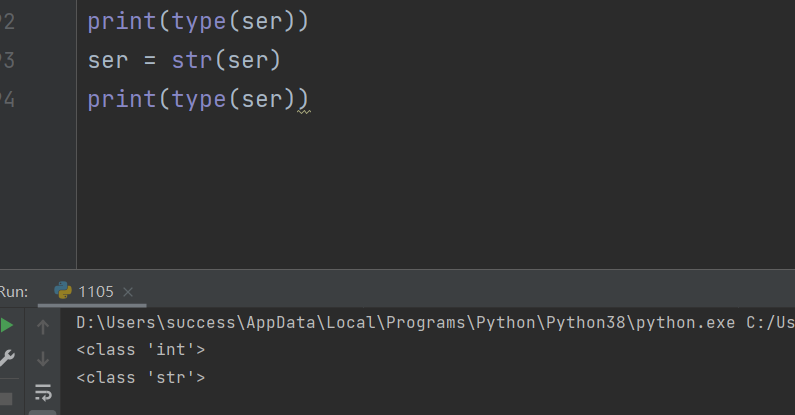Click the <class 'int'> output line
This screenshot has width=795, height=415.
[141, 350]
